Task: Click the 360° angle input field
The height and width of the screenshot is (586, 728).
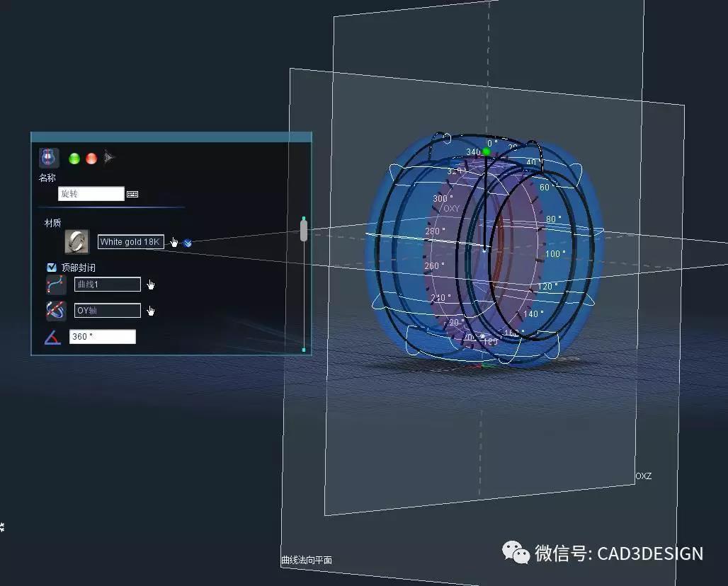Action: click(x=102, y=337)
